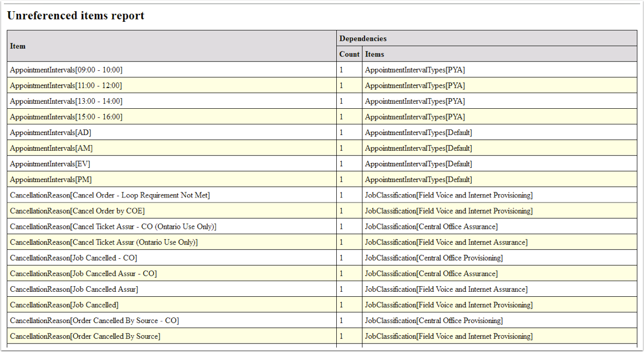This screenshot has width=644, height=352.
Task: Click the AppointmentIntervals[13:00 - 14:00] entry
Action: pyautogui.click(x=66, y=101)
